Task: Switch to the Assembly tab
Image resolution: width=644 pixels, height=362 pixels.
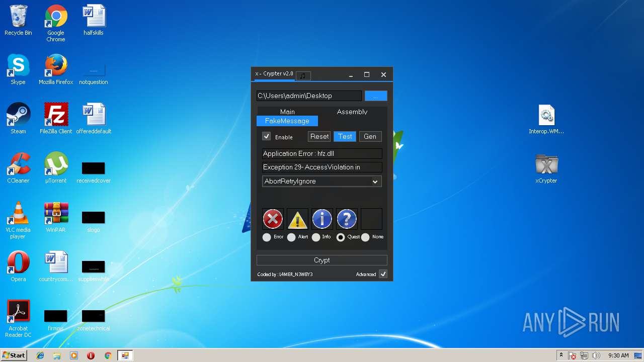Action: coord(352,112)
